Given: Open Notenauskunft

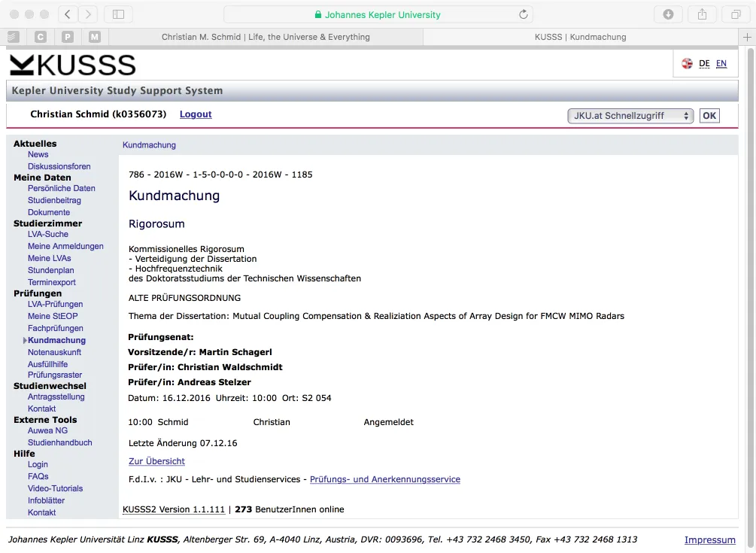Looking at the screenshot, I should click(54, 352).
